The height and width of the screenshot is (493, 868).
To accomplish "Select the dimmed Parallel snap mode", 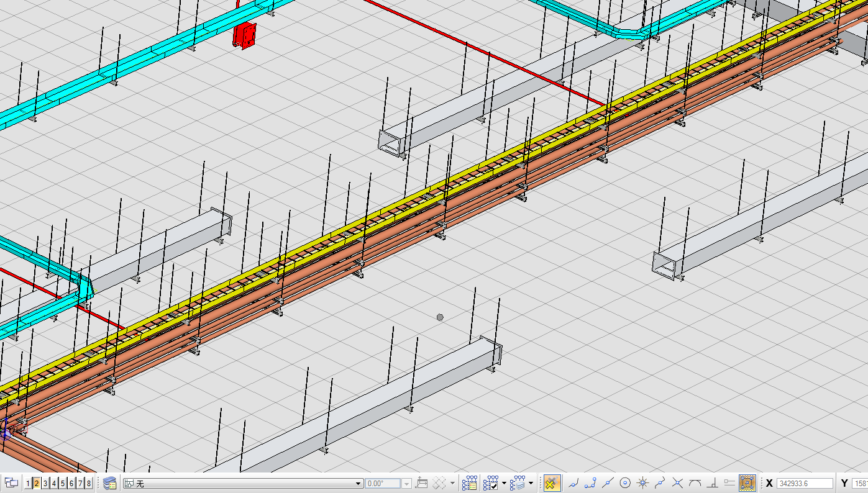I will pyautogui.click(x=730, y=483).
